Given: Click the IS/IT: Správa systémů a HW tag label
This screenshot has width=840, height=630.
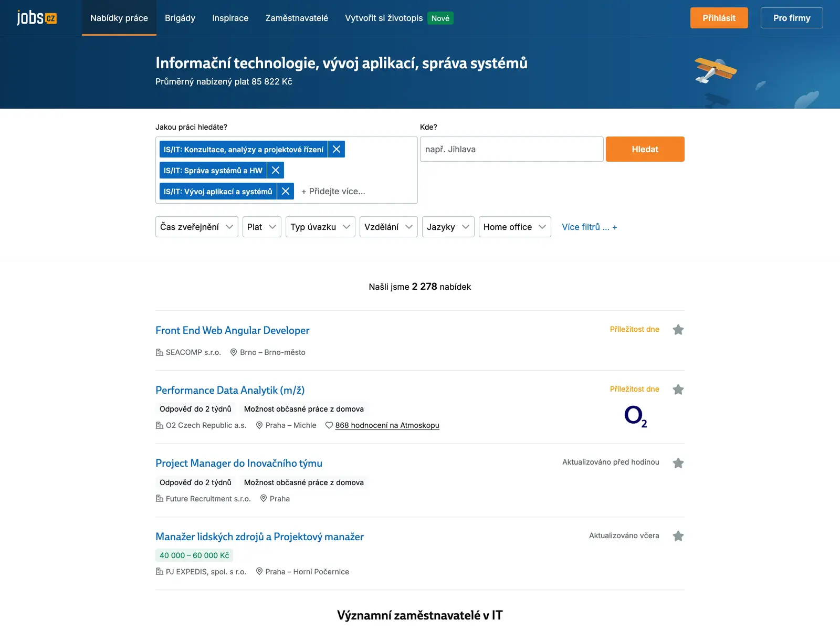Looking at the screenshot, I should [x=213, y=170].
